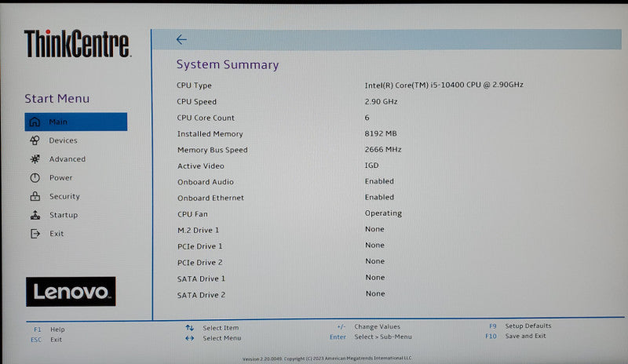Click the core count value 6
628x364 pixels.
pos(367,118)
